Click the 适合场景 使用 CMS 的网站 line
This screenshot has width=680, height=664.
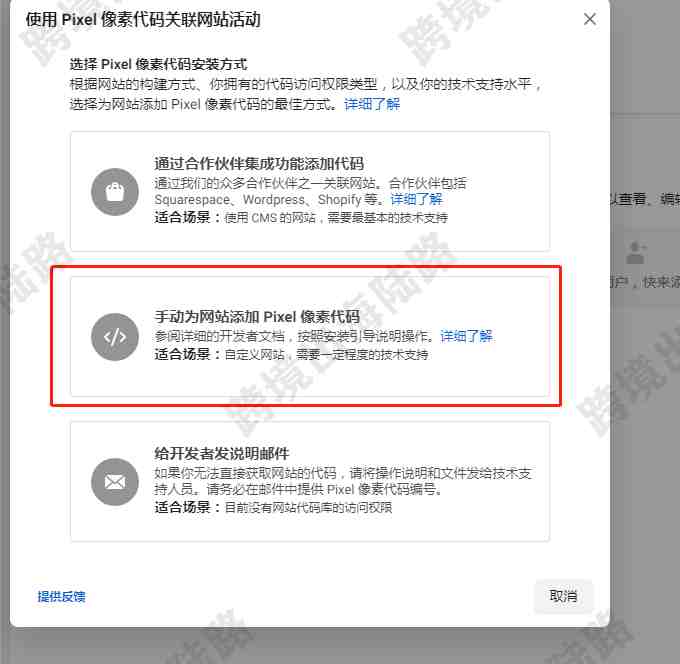[x=301, y=217]
